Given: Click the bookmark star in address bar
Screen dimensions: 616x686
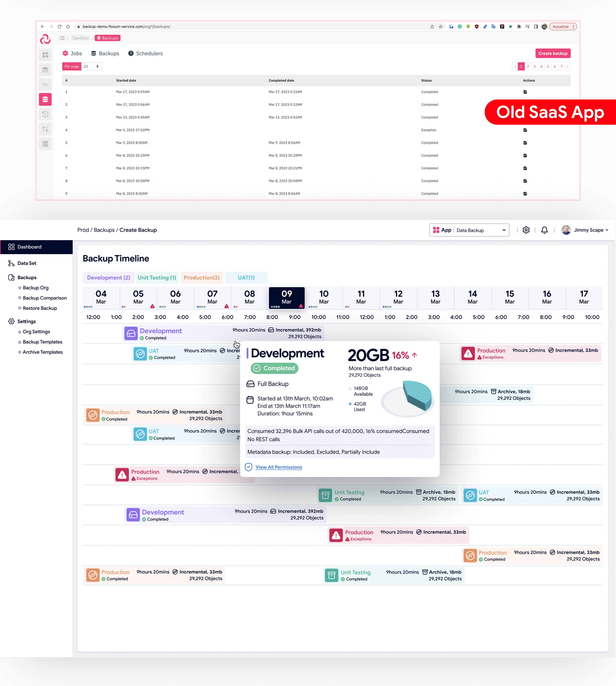Looking at the screenshot, I should [x=441, y=26].
